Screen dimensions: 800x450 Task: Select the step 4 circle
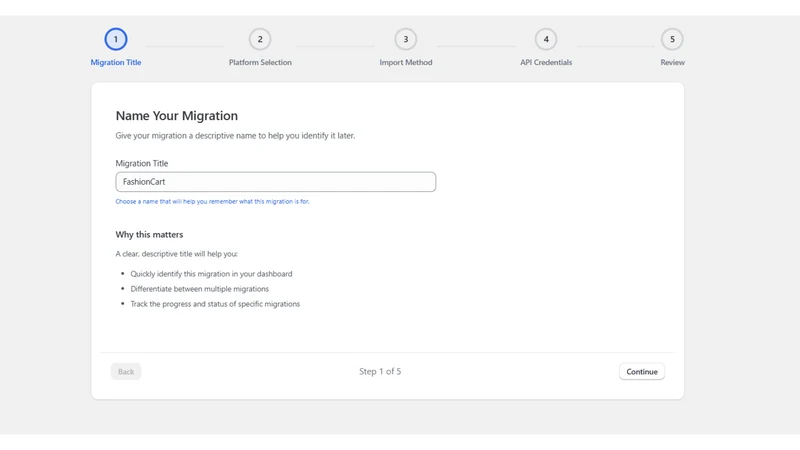point(546,39)
